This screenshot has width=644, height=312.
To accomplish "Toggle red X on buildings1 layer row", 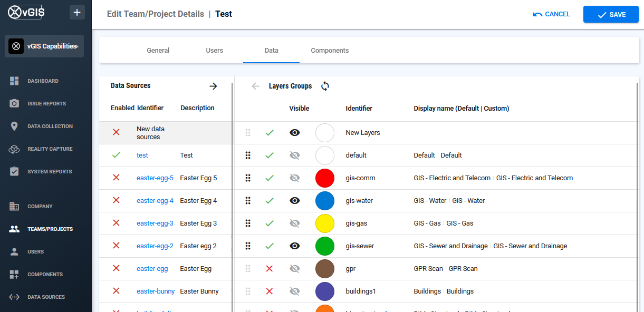I will coord(270,291).
